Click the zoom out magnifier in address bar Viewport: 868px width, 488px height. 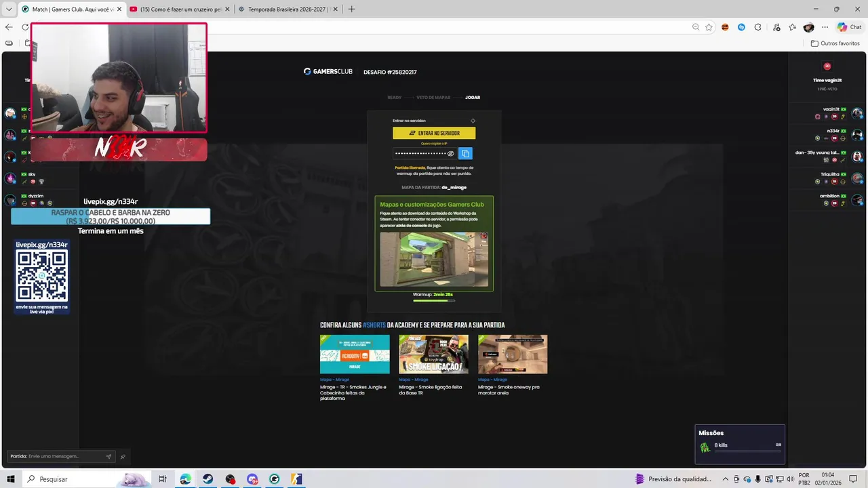[x=696, y=27]
